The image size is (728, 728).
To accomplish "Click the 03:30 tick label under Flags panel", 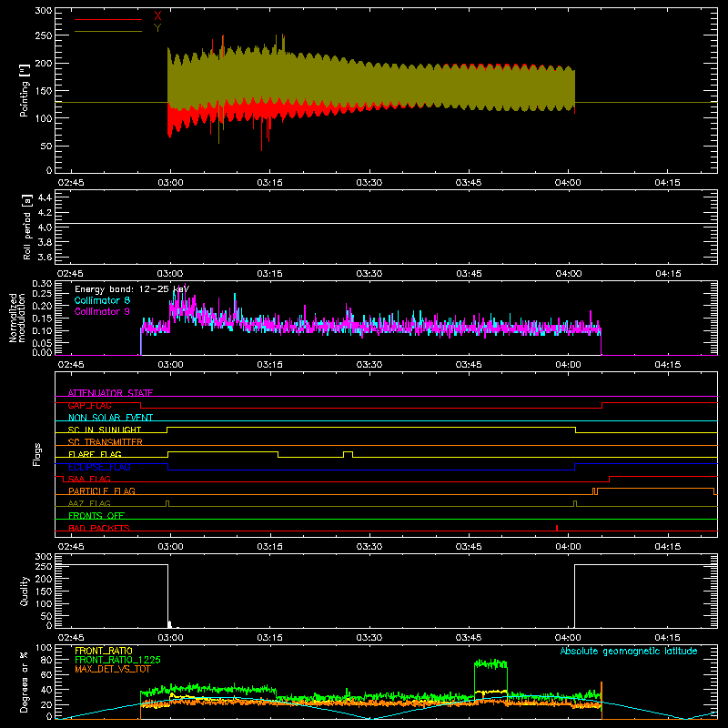I will point(369,547).
